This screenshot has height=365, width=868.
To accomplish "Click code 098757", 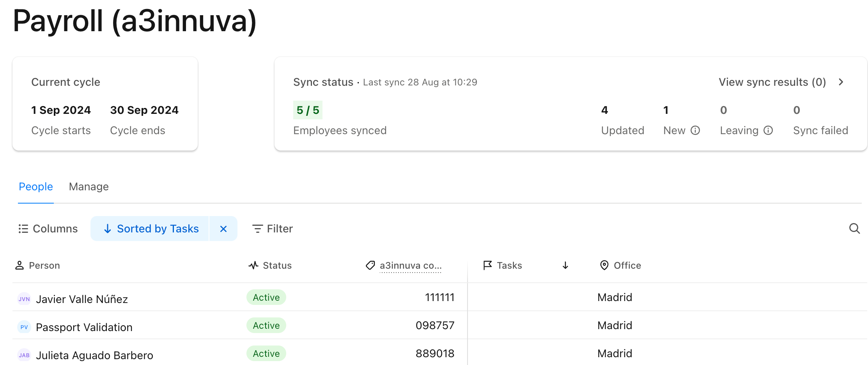I will pos(435,325).
